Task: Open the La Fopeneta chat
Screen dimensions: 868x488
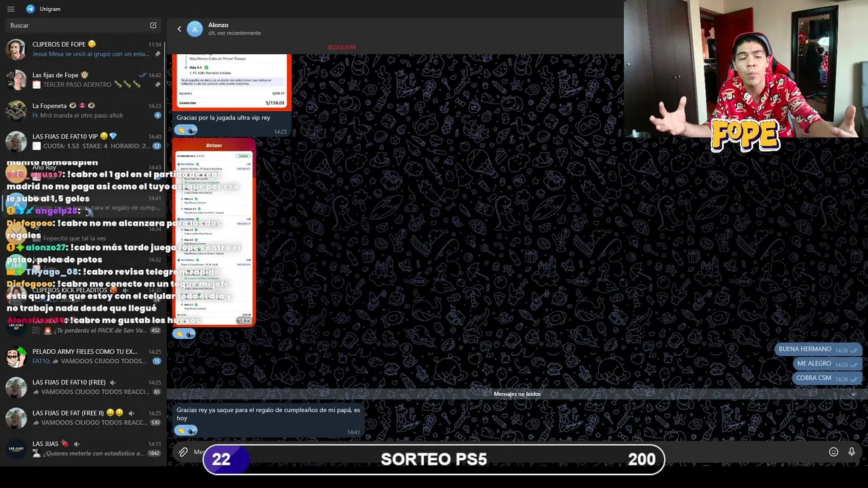Action: 83,110
